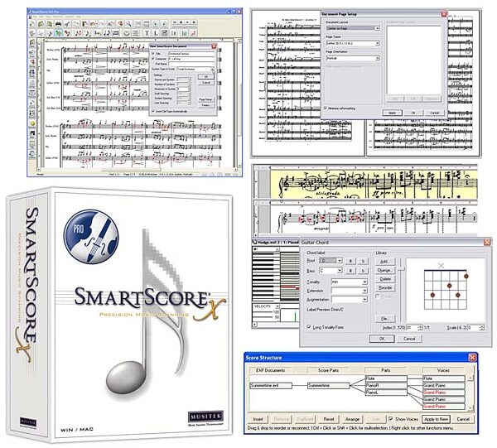Click Arrange button in Score Structure
Image resolution: width=497 pixels, height=448 pixels.
352,419
